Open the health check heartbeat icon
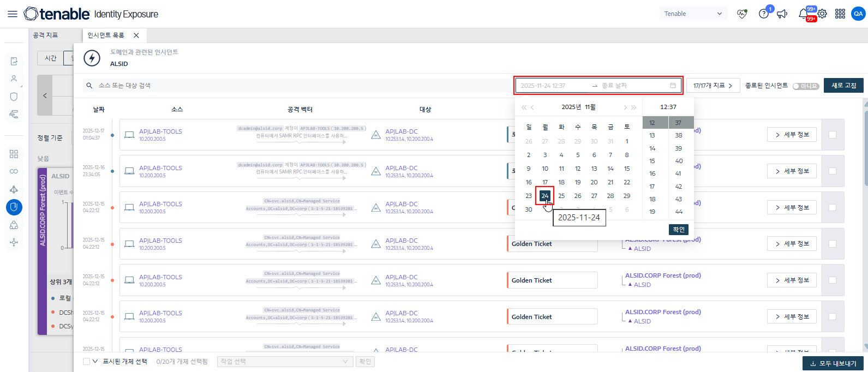The height and width of the screenshot is (372, 868). [x=742, y=14]
